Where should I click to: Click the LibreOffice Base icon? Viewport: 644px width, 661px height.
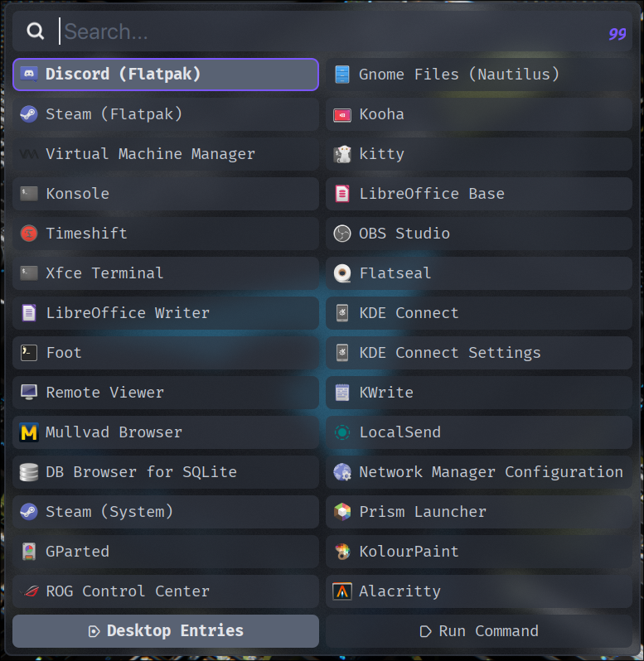342,194
